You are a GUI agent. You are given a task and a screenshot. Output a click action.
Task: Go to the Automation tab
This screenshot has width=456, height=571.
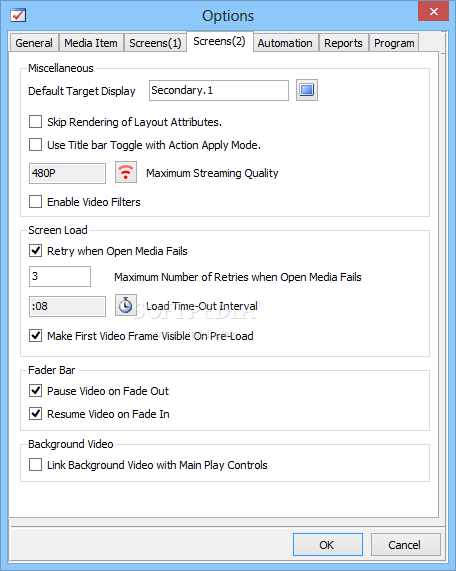click(x=285, y=43)
